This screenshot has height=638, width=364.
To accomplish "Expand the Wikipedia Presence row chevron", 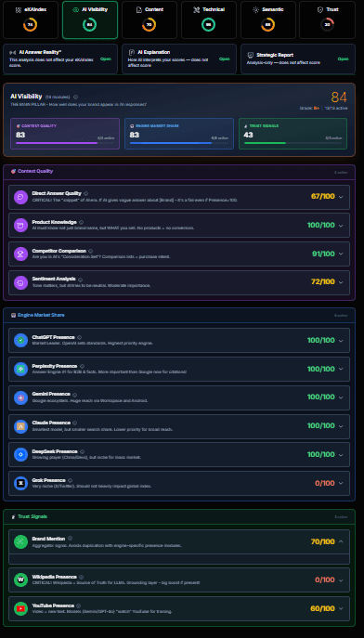I will click(x=341, y=579).
